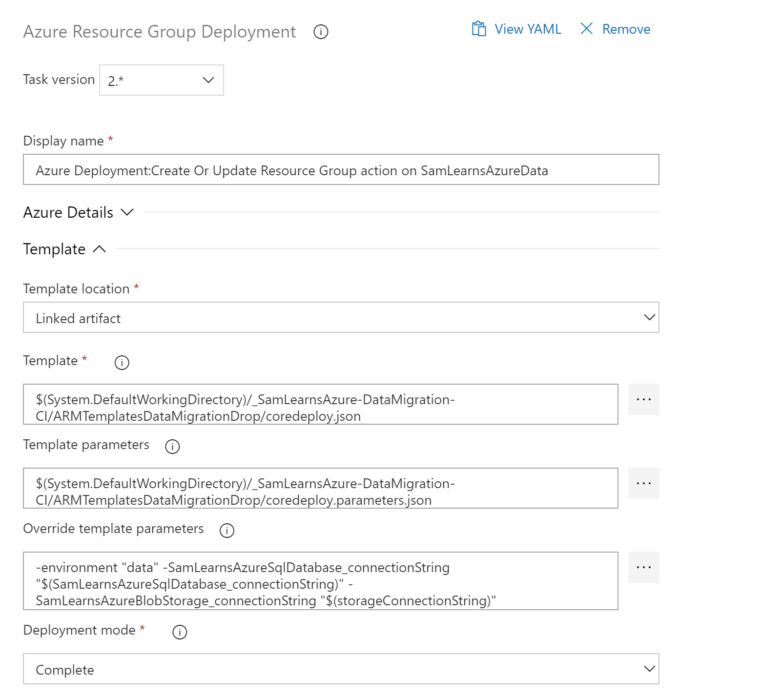Browse for Template file with ellipsis button
The width and height of the screenshot is (781, 700).
tap(643, 399)
